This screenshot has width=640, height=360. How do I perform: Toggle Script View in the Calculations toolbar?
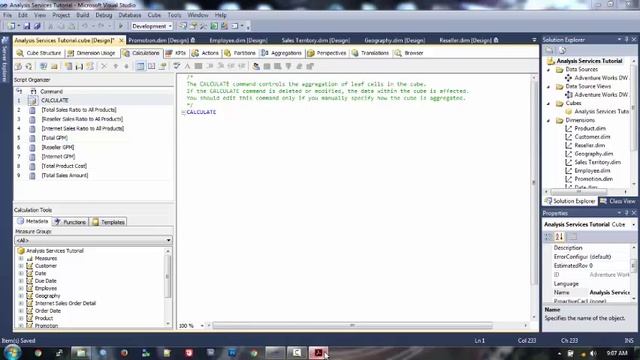[151, 66]
